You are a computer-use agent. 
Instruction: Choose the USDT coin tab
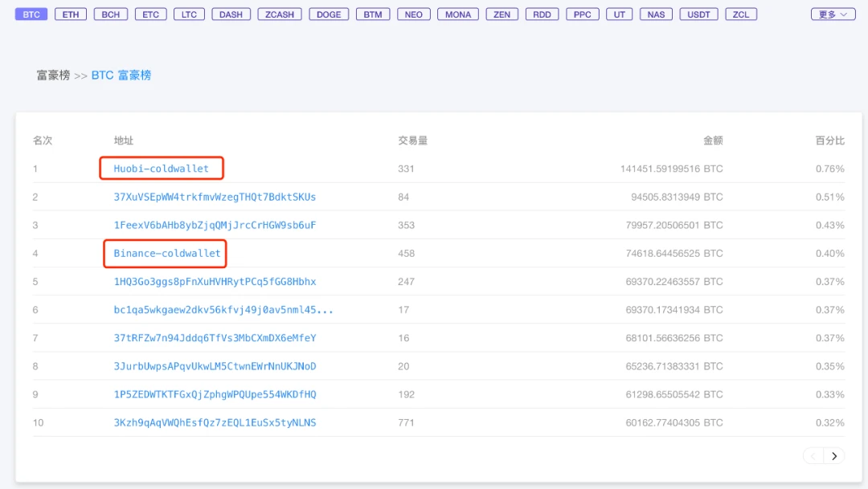click(x=698, y=14)
